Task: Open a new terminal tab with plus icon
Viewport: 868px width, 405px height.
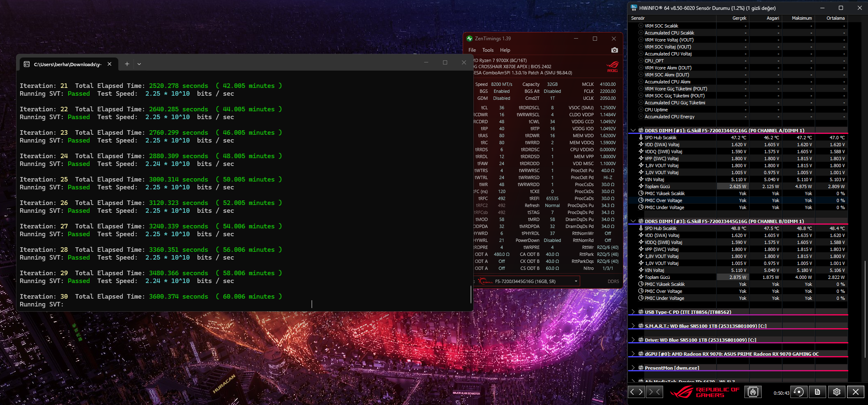Action: tap(127, 64)
